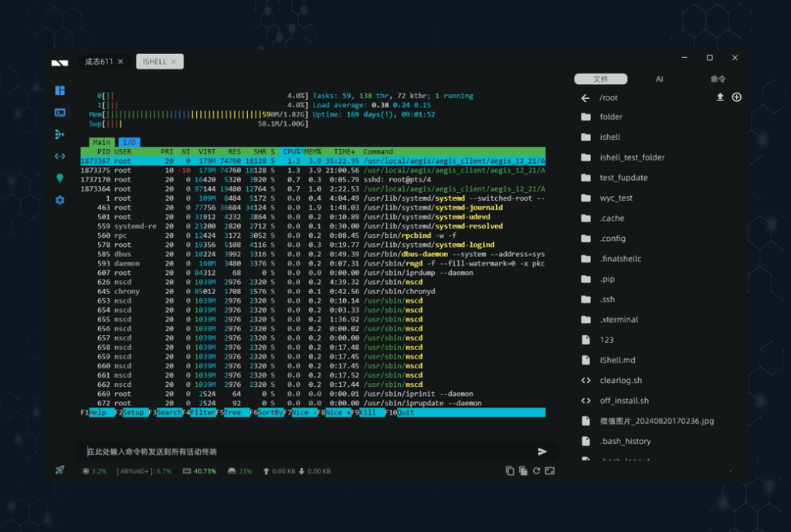Click the send arrow button
The width and height of the screenshot is (791, 532).
542,452
